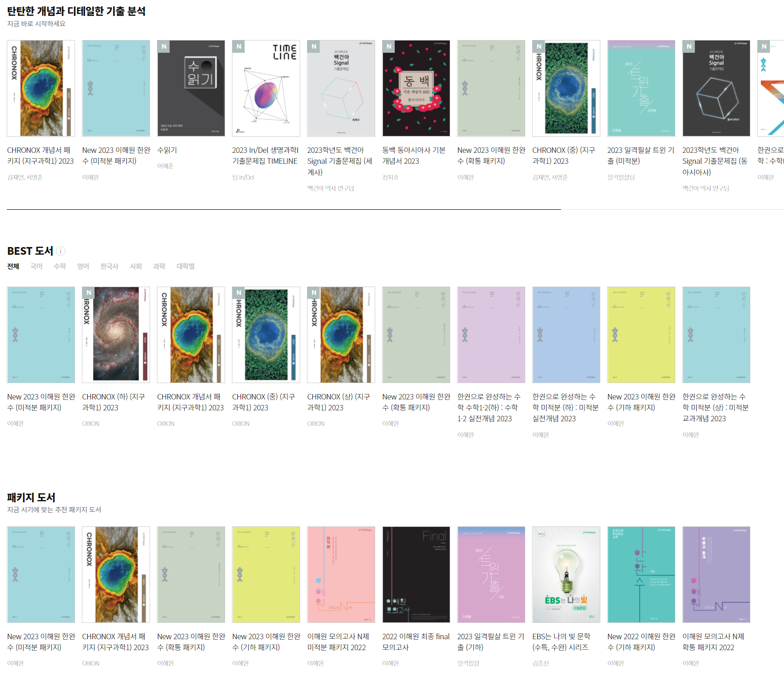Click 백건아 역시 연구팀 under 세계사

330,188
